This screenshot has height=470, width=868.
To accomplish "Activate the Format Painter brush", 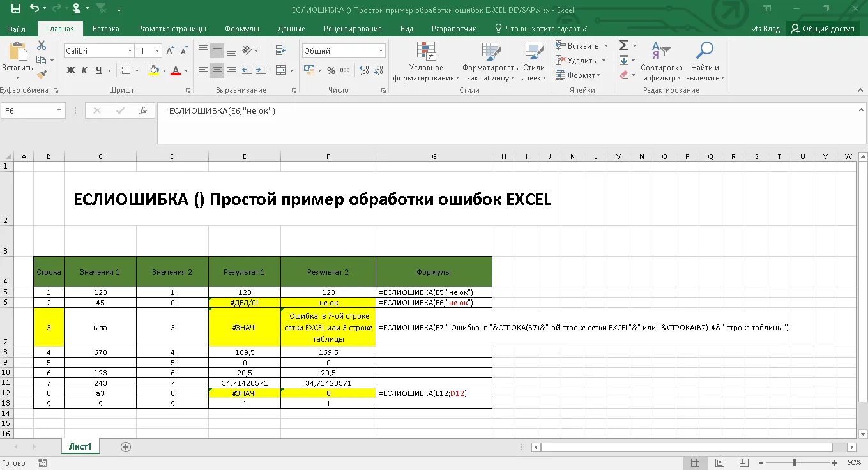I will click(42, 74).
